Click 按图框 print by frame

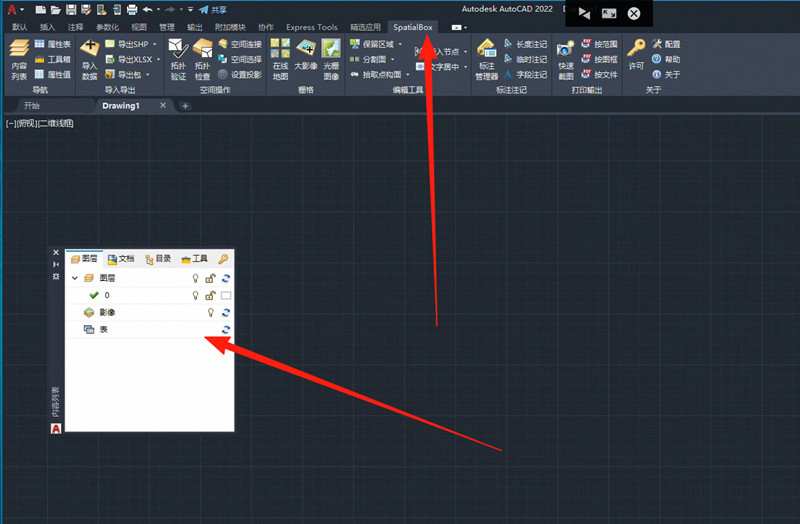599,60
